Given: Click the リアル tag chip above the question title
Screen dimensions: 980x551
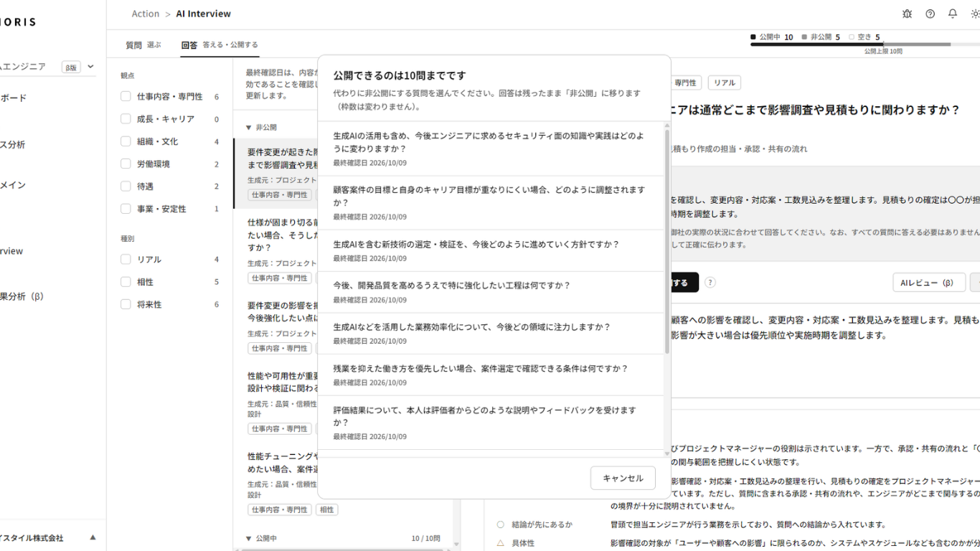Looking at the screenshot, I should coord(724,83).
